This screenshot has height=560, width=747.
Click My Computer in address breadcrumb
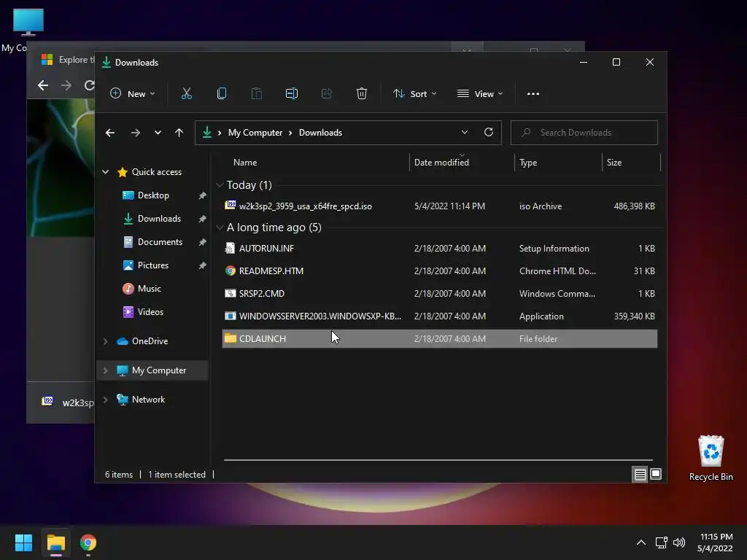[255, 133]
